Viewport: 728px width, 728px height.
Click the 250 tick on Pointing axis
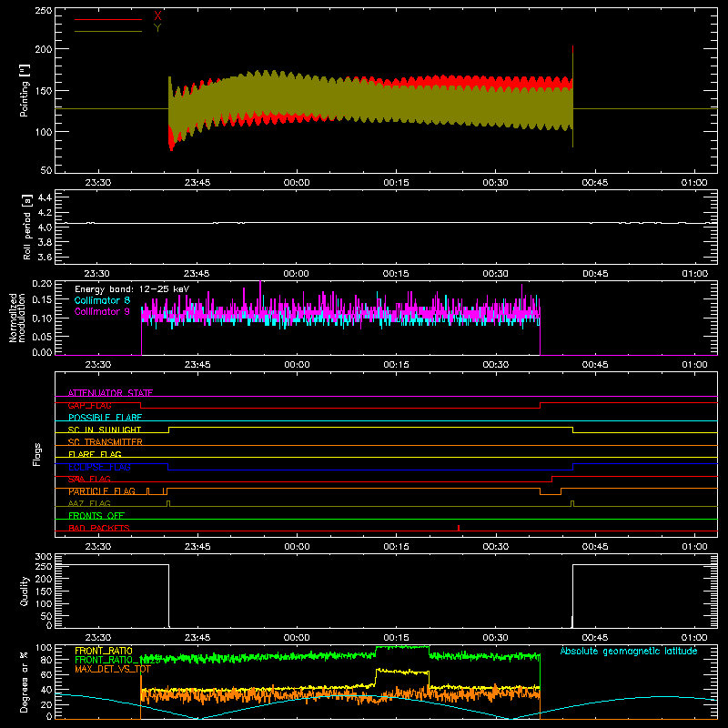pyautogui.click(x=44, y=11)
